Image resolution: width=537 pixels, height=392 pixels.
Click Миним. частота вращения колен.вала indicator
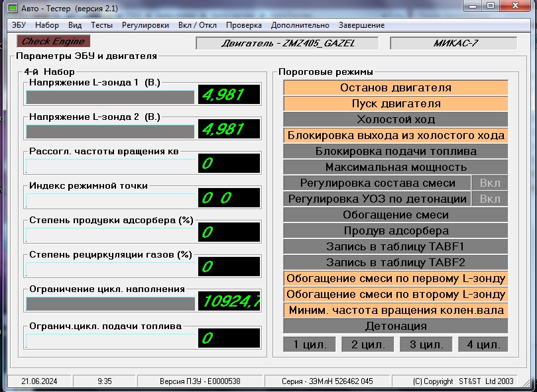(x=396, y=311)
